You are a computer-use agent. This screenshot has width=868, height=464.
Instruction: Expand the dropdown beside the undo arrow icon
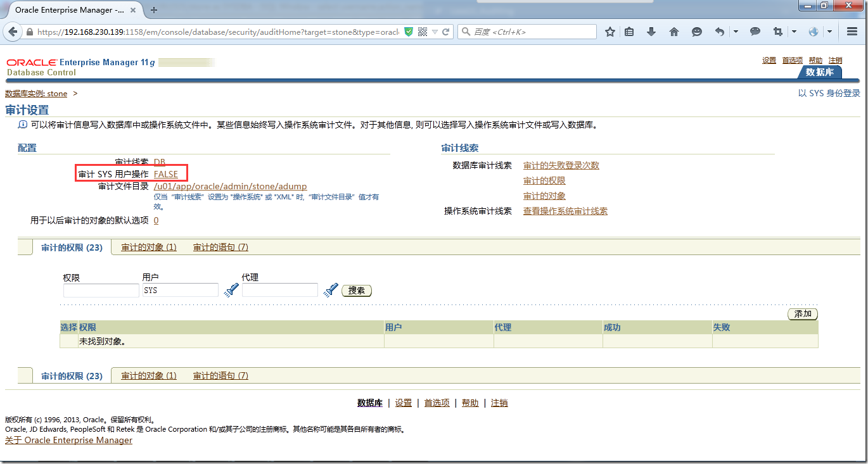pyautogui.click(x=736, y=32)
